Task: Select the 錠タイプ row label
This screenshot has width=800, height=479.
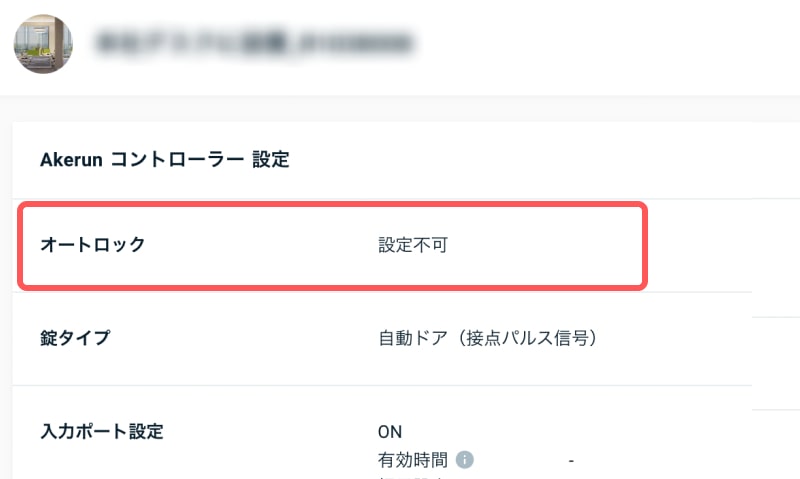Action: click(75, 337)
